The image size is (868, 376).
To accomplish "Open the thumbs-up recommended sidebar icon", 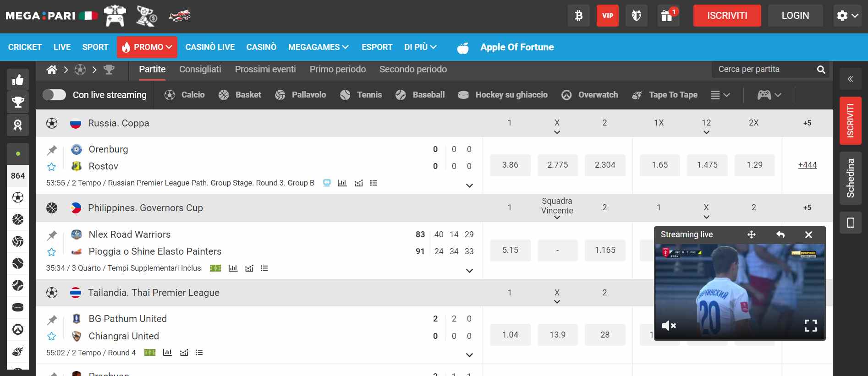I will click(18, 80).
